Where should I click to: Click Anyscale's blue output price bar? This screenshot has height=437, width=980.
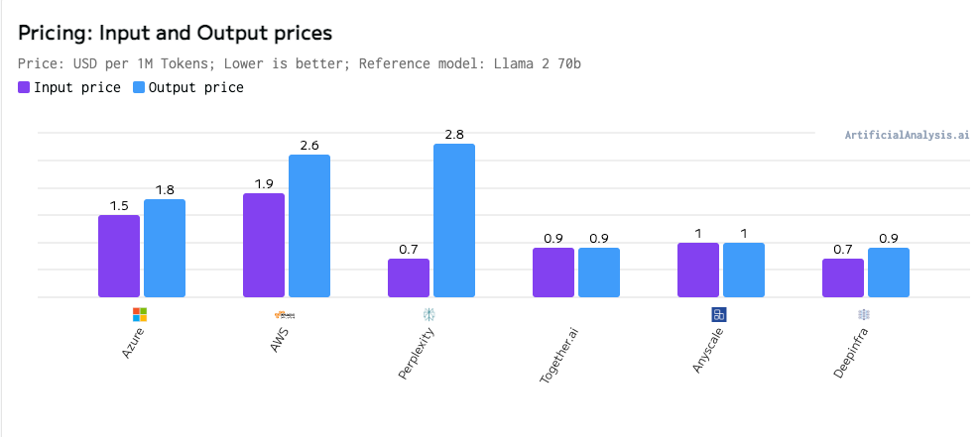[744, 270]
